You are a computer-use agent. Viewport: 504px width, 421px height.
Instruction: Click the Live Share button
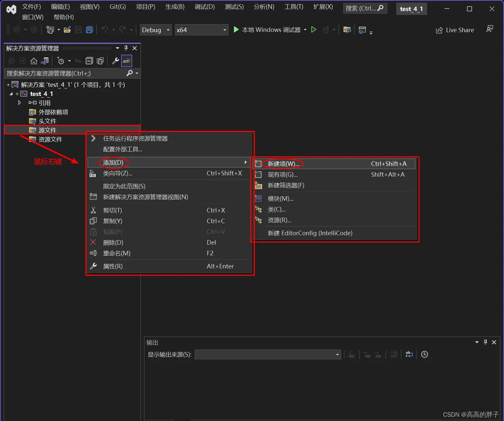coord(455,30)
